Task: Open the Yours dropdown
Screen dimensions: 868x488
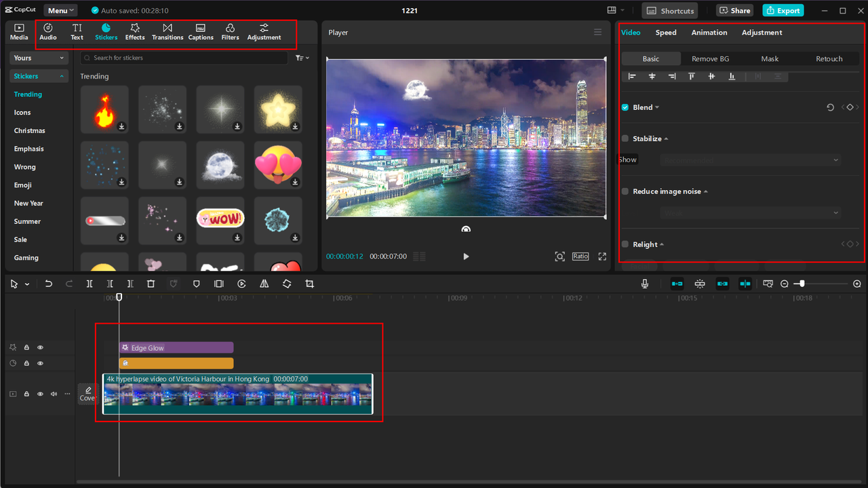Action: click(x=39, y=58)
